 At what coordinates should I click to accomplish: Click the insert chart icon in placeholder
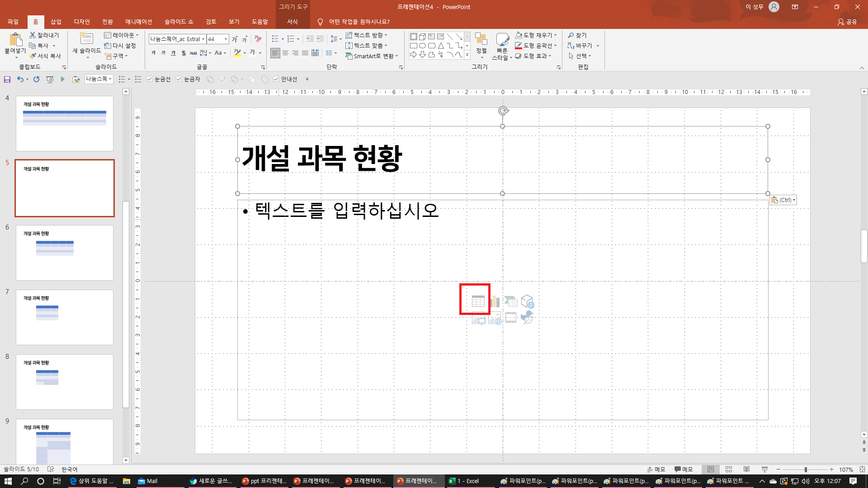click(x=495, y=301)
